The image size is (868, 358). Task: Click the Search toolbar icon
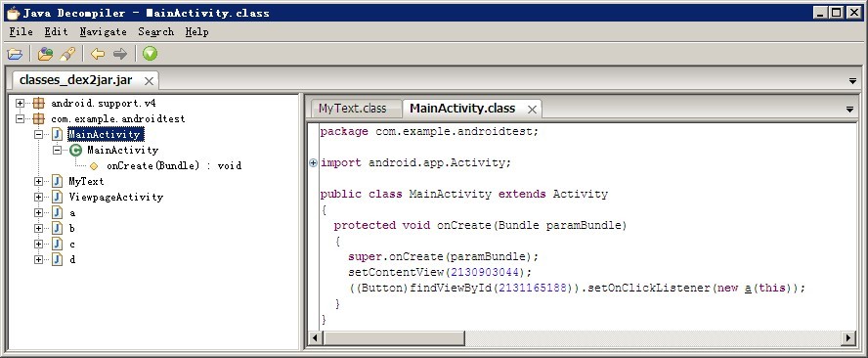pyautogui.click(x=67, y=54)
